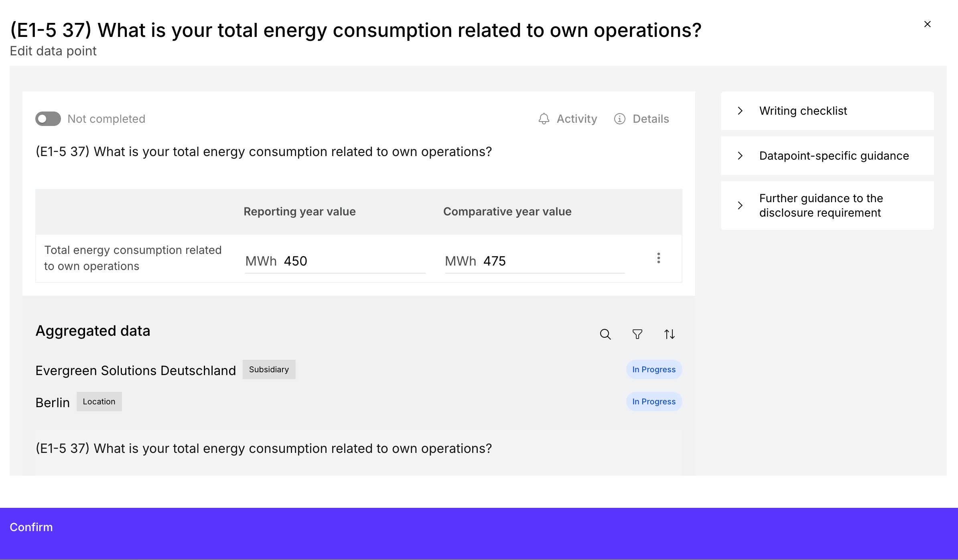Click the Confirm button

(31, 527)
